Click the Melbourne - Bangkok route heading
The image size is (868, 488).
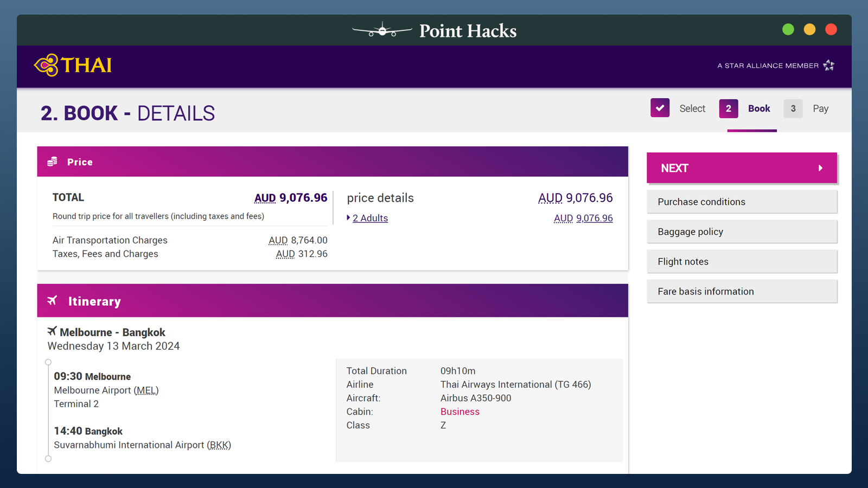coord(112,332)
